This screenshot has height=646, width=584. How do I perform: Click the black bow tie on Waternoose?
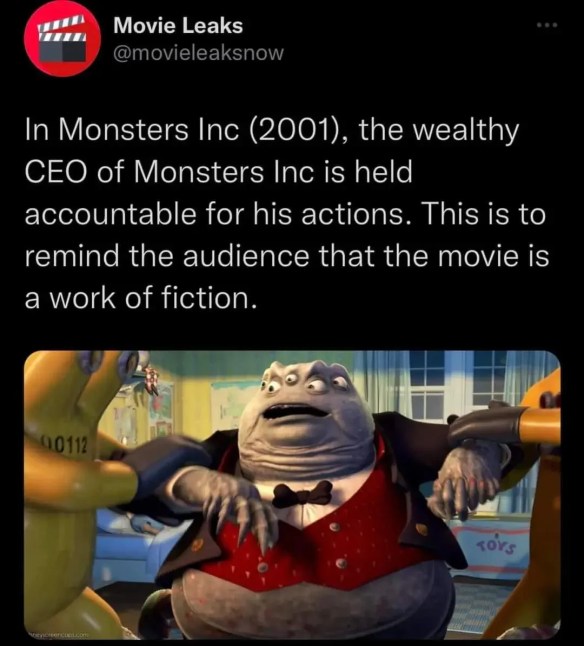click(x=302, y=494)
